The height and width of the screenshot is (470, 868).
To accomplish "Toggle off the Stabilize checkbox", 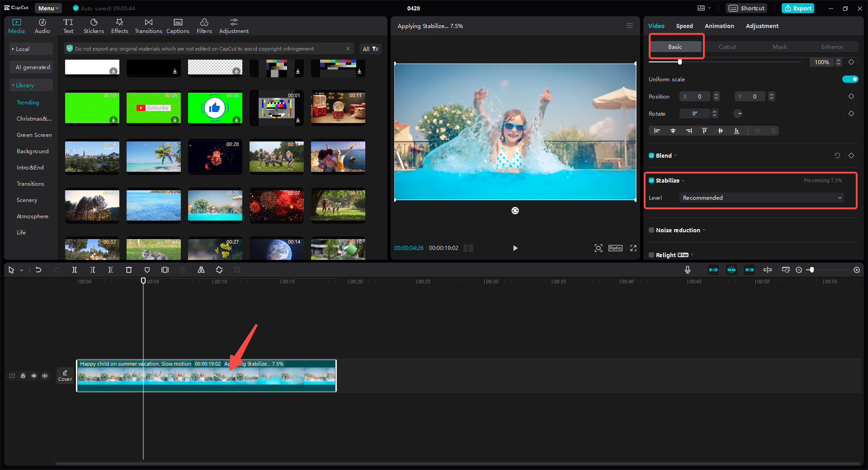I will tap(651, 180).
